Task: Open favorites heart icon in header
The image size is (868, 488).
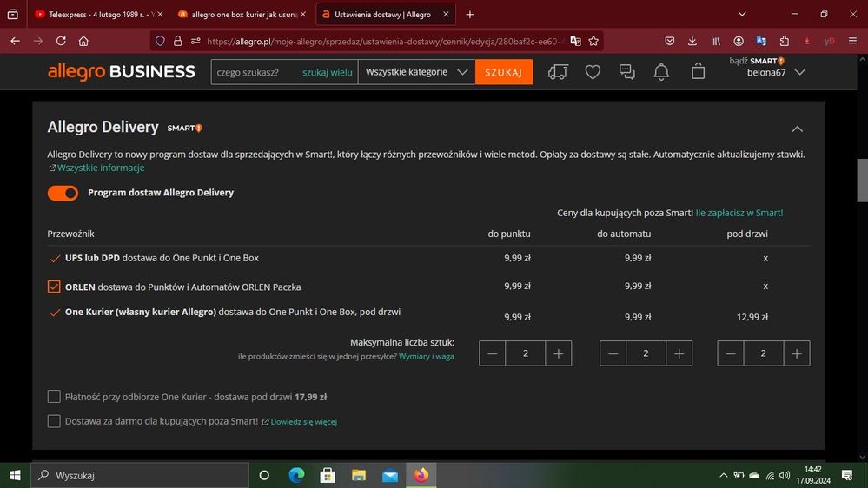Action: 593,72
